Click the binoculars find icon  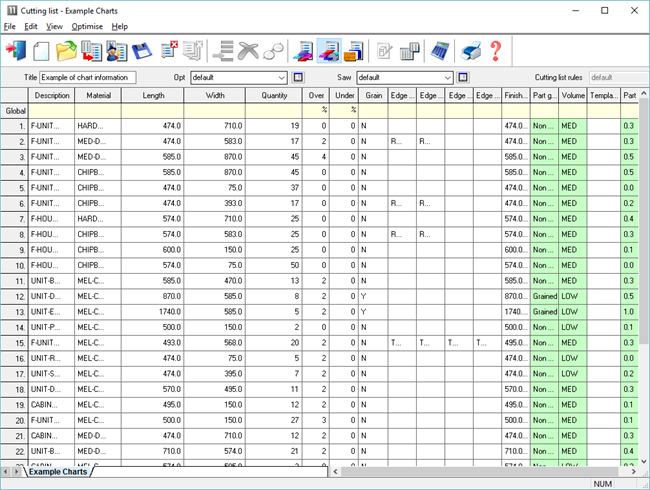point(274,50)
